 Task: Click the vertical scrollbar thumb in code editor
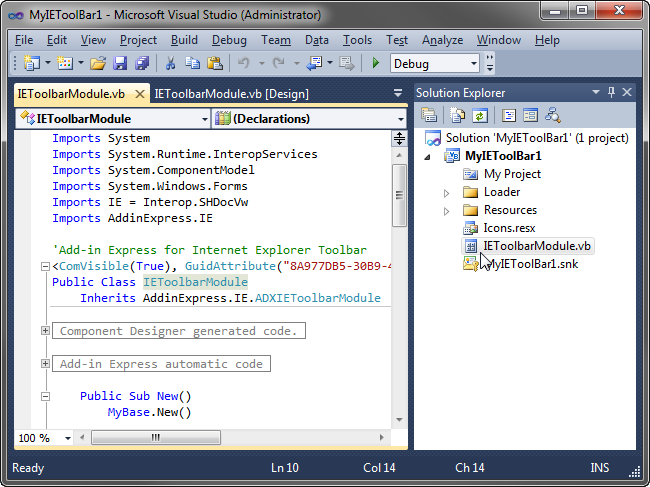399,195
